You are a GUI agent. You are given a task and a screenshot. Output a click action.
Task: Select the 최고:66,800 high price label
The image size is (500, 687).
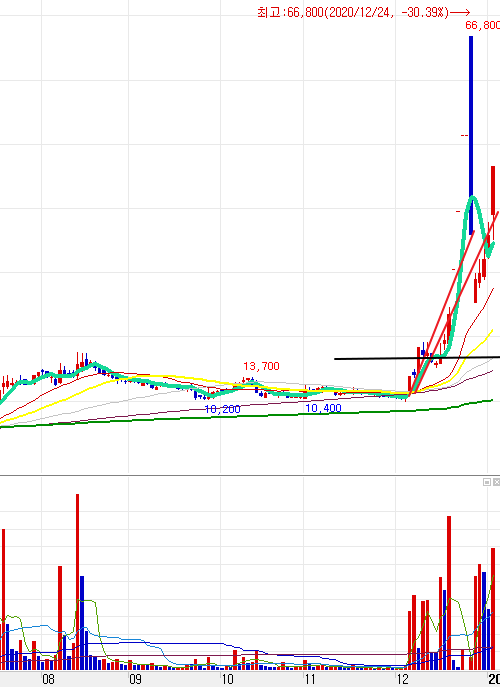(364, 12)
